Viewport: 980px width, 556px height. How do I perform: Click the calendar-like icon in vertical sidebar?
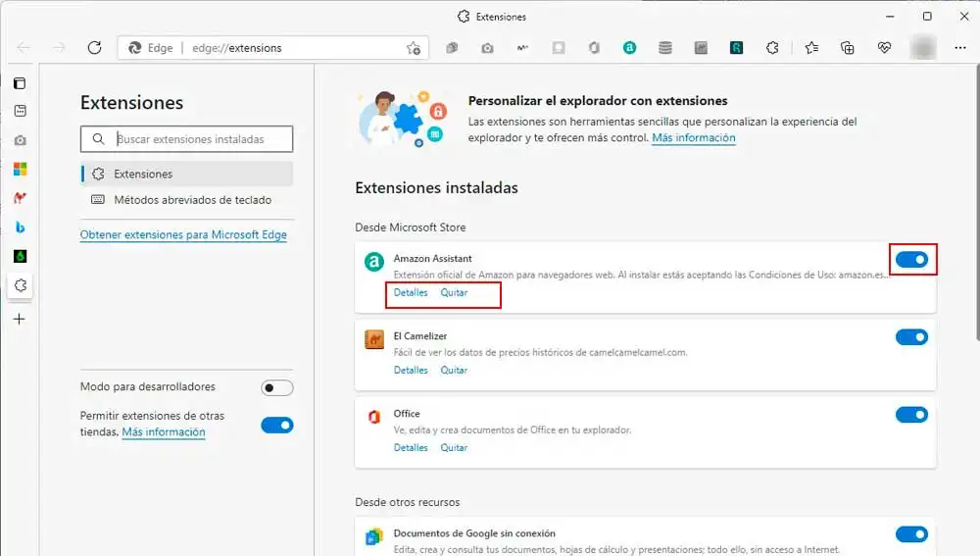click(20, 111)
